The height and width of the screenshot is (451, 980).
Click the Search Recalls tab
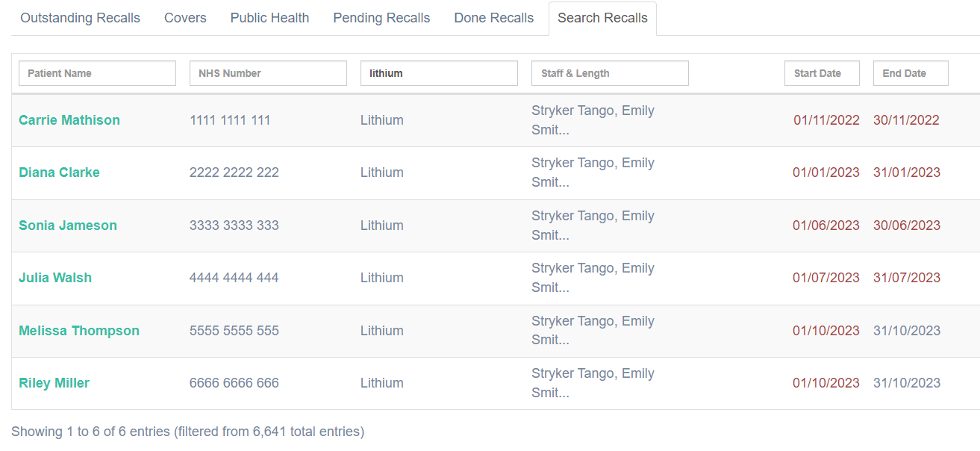[602, 18]
